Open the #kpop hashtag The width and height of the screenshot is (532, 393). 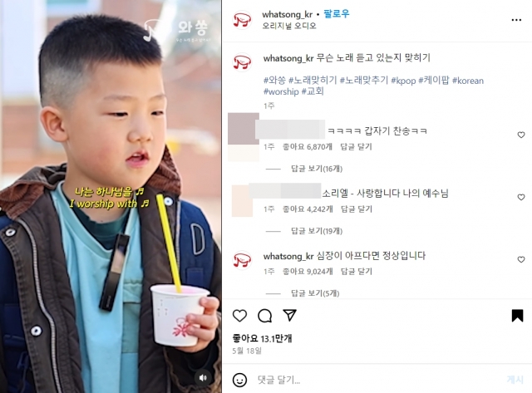pyautogui.click(x=403, y=81)
